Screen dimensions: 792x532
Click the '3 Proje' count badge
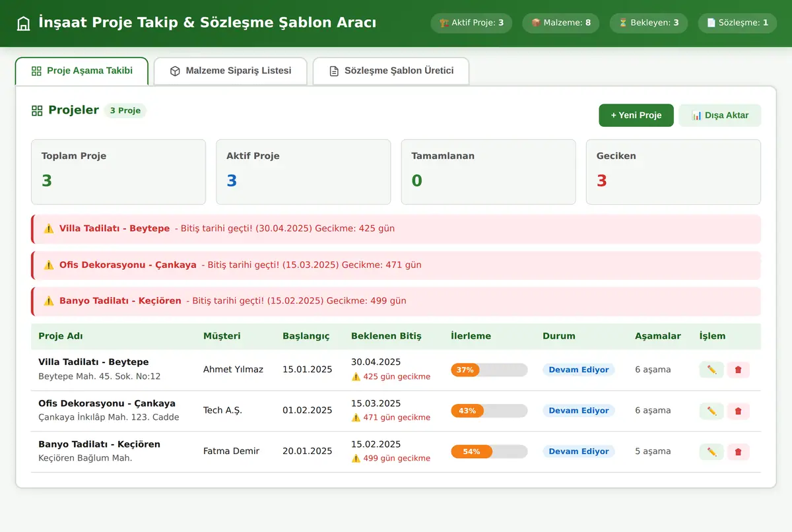125,111
